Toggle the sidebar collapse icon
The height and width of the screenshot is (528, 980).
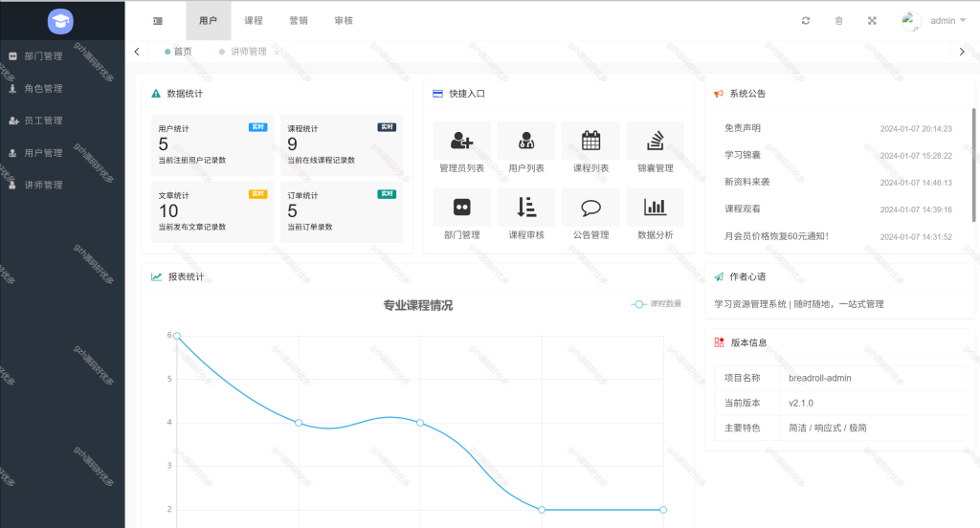158,21
